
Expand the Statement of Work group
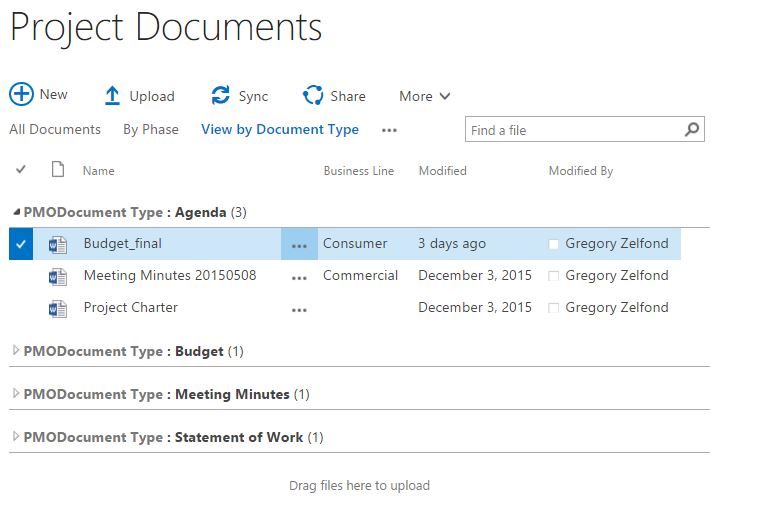tap(16, 436)
